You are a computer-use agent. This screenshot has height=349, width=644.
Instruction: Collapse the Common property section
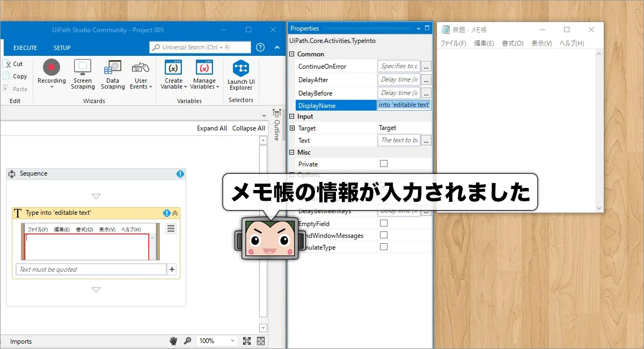coord(292,54)
